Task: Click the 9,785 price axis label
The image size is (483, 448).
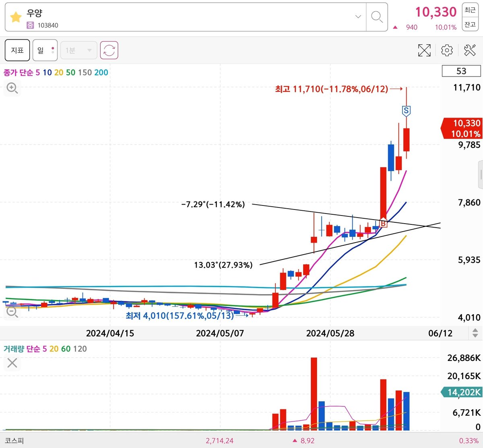Action: point(469,145)
